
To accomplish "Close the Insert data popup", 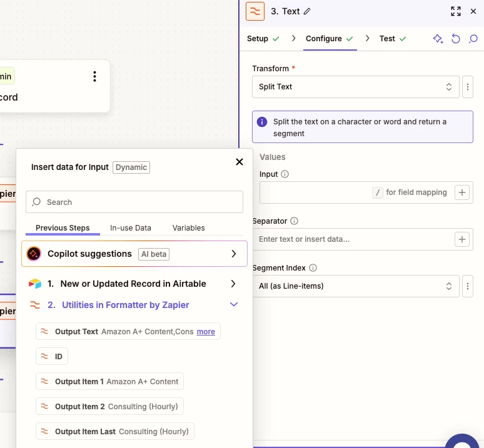I will (x=239, y=162).
